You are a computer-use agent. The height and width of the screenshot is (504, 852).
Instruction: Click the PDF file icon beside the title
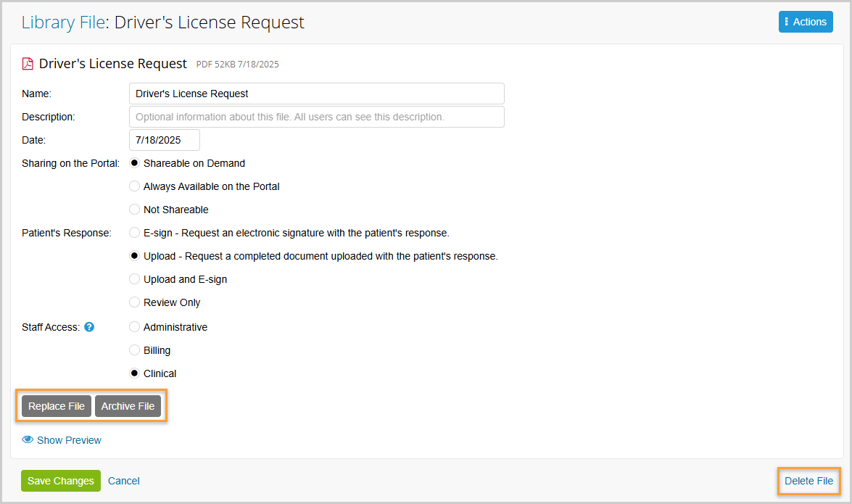[28, 64]
